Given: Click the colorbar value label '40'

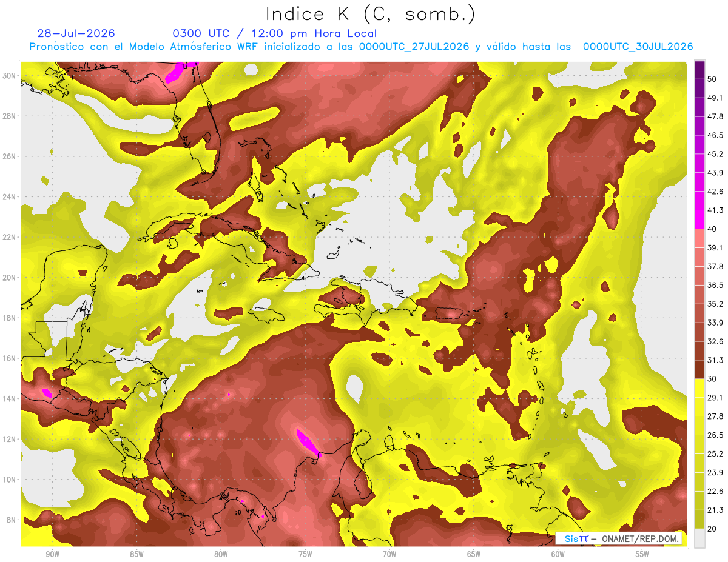Looking at the screenshot, I should (x=713, y=229).
